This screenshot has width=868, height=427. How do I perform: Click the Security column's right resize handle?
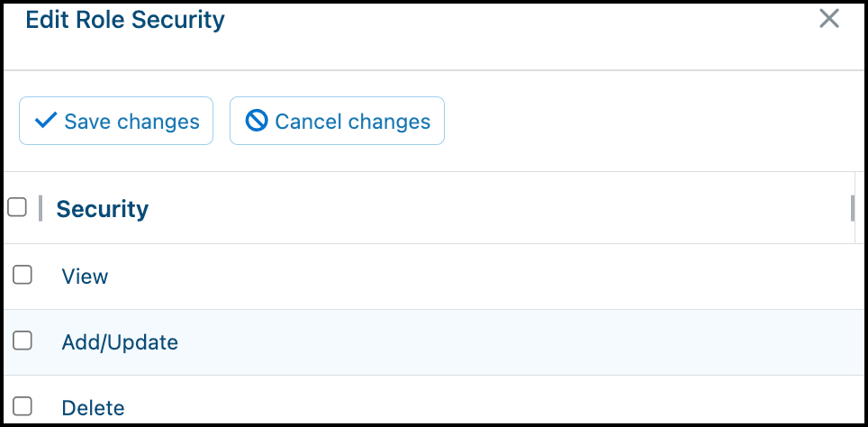pyautogui.click(x=853, y=208)
